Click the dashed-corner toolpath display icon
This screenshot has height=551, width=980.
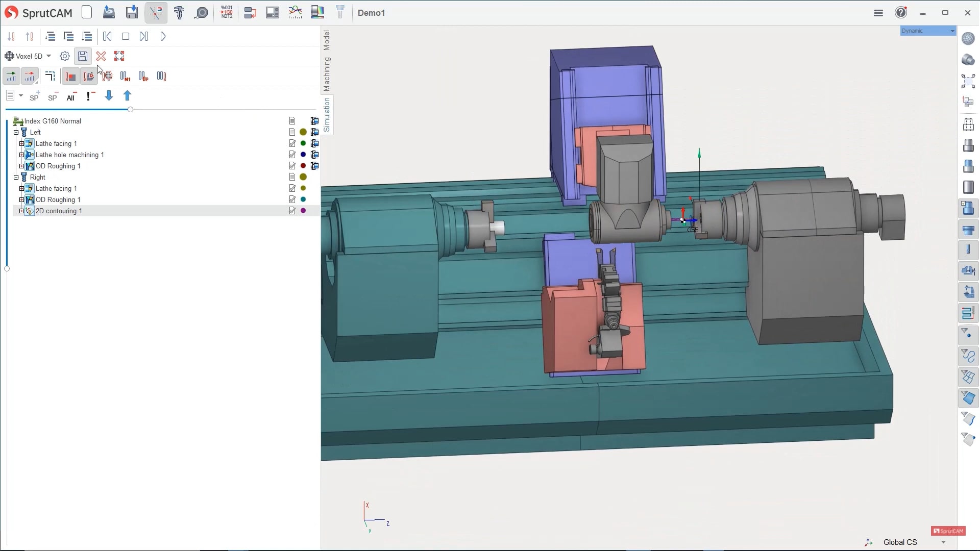[50, 76]
